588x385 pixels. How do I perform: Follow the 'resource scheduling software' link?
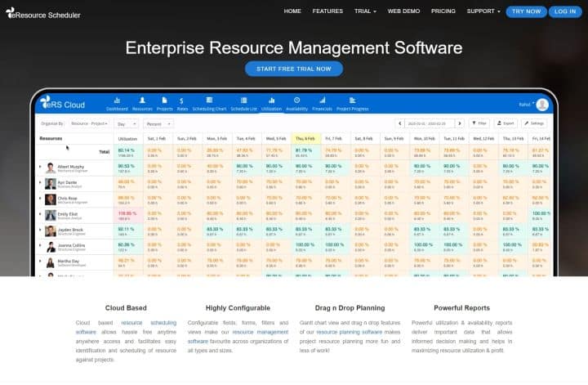[x=126, y=327]
